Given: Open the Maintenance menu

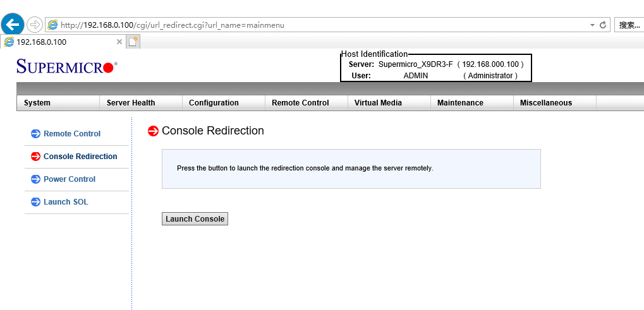Looking at the screenshot, I should tap(472, 103).
